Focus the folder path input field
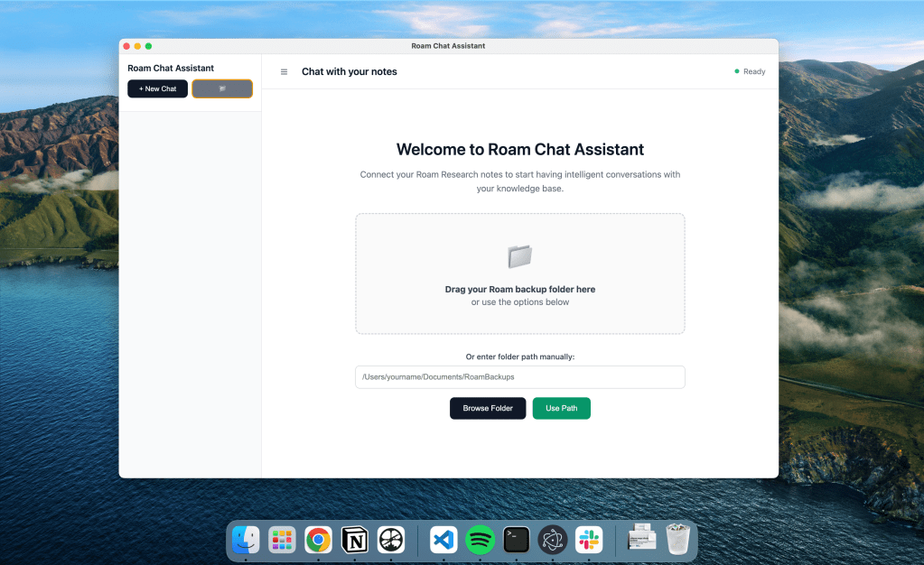Viewport: 924px width, 565px height. point(519,376)
